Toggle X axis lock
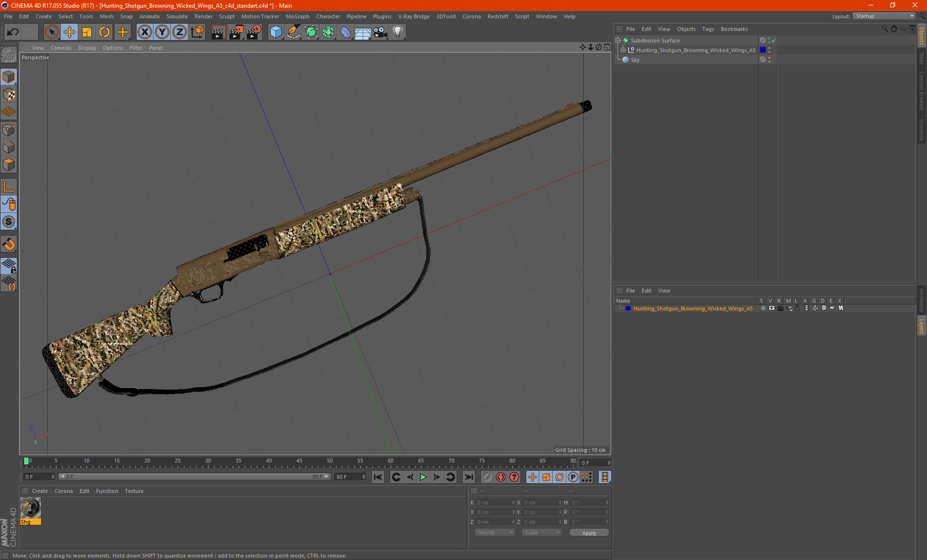The width and height of the screenshot is (927, 560). click(144, 32)
